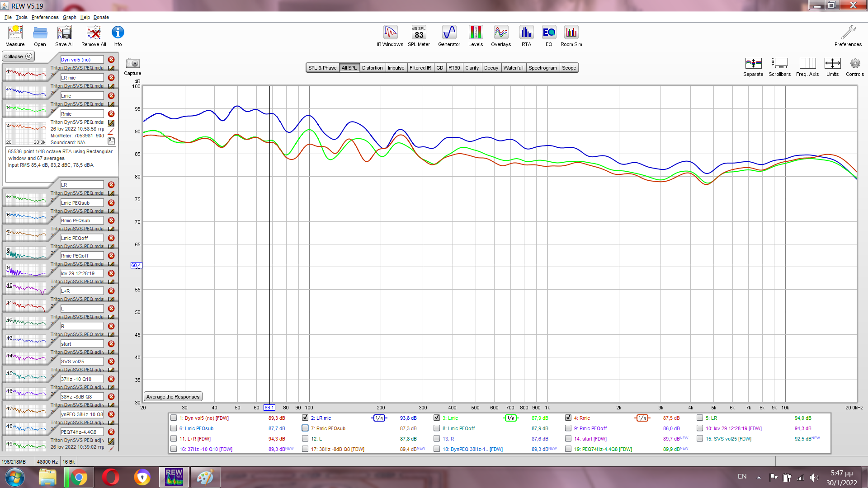The image size is (868, 488).
Task: Remove the Lmic measurement
Action: click(x=111, y=96)
